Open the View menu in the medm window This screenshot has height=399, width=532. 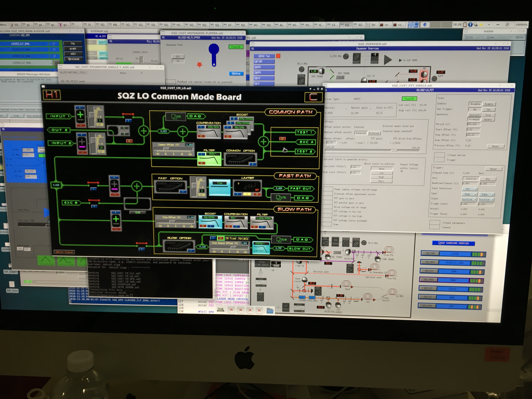click(491, 37)
